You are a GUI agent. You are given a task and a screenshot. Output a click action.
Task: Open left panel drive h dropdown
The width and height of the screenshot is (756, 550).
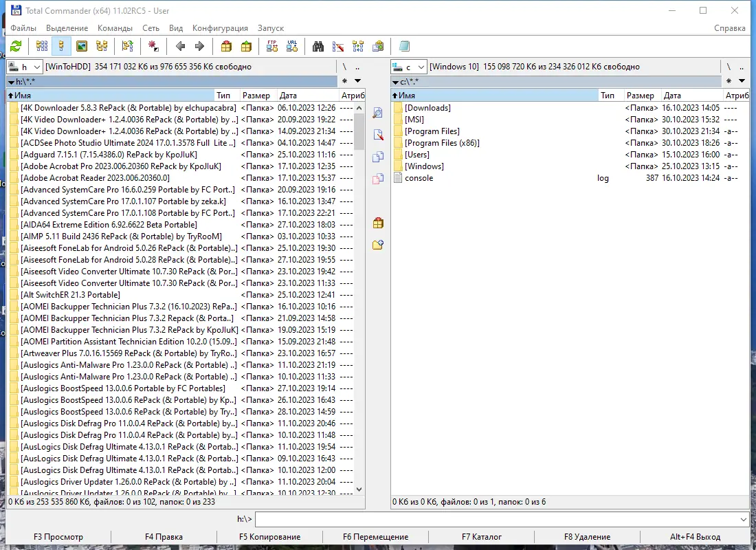click(25, 67)
